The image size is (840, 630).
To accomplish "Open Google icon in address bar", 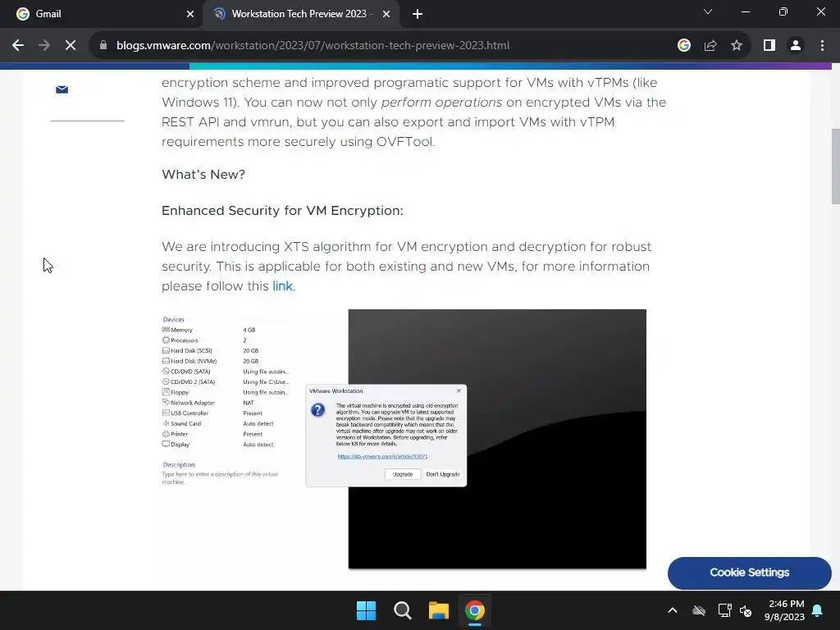I will pos(683,46).
